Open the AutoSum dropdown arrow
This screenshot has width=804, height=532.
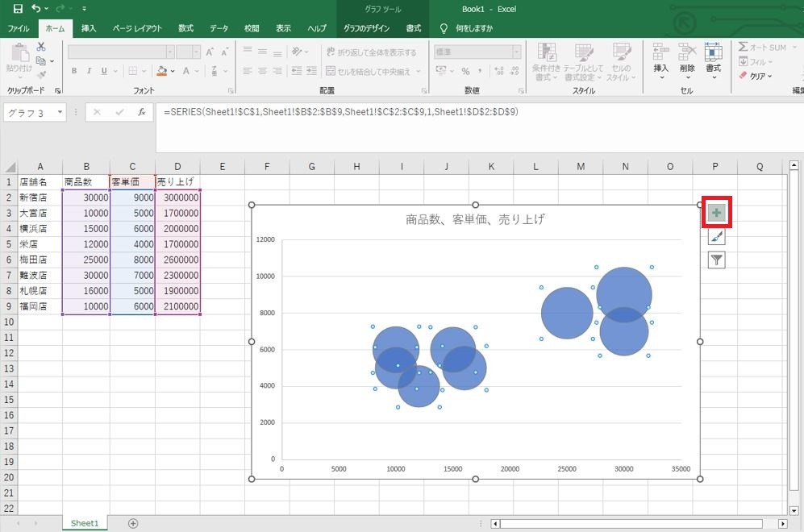794,47
